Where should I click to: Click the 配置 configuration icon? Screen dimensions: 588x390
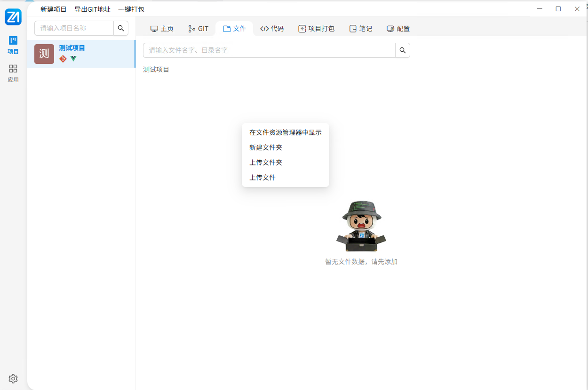click(389, 28)
